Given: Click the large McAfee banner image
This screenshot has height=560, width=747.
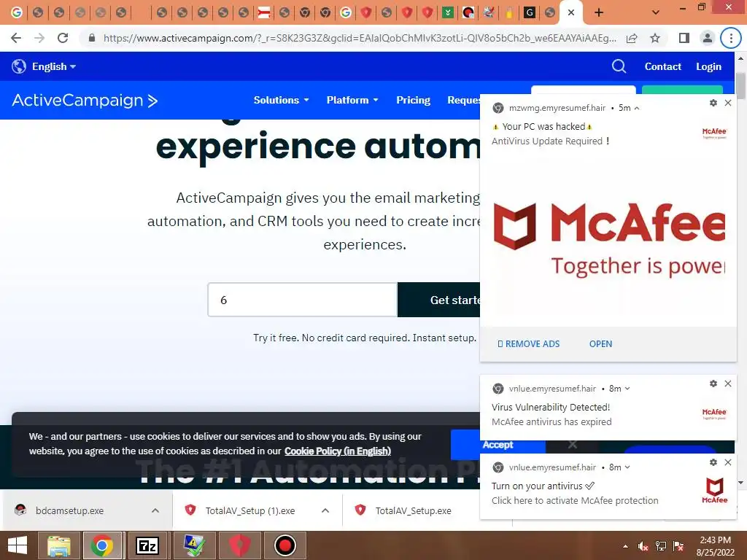Looking at the screenshot, I should tap(608, 241).
